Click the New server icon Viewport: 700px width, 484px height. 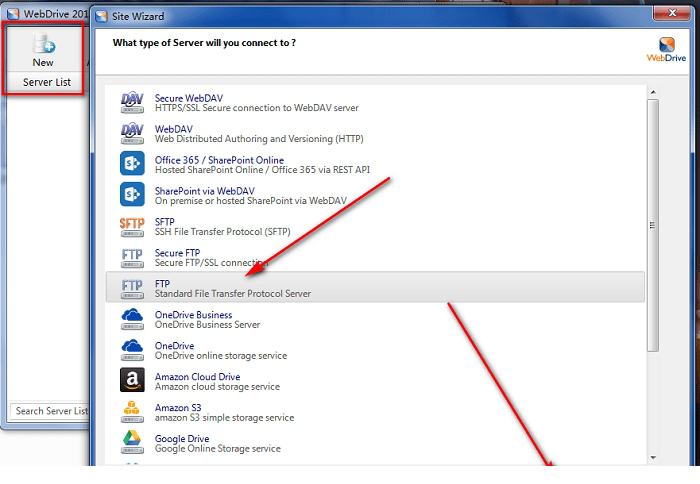pos(43,45)
